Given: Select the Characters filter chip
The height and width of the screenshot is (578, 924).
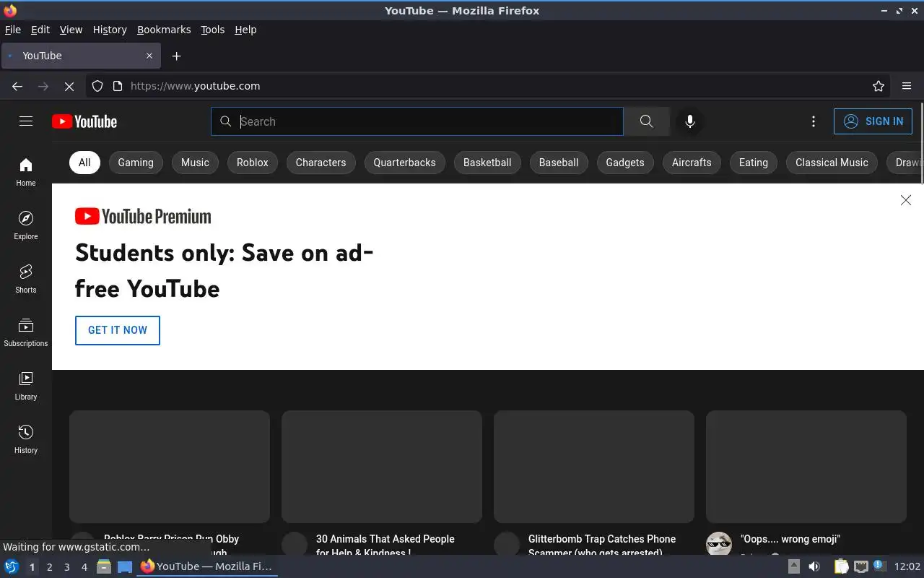Looking at the screenshot, I should tap(321, 163).
